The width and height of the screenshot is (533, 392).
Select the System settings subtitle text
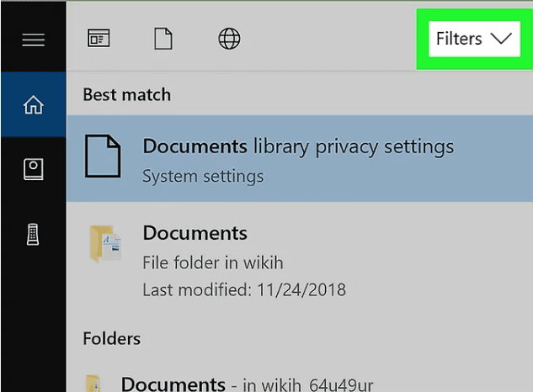click(203, 177)
